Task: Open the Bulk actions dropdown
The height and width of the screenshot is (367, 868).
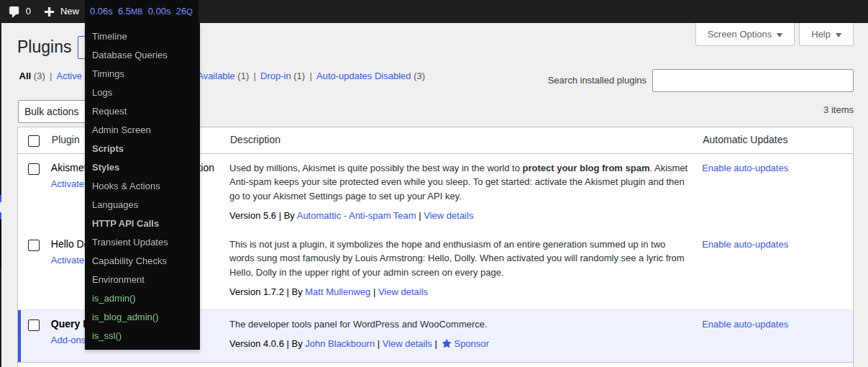Action: pos(52,112)
